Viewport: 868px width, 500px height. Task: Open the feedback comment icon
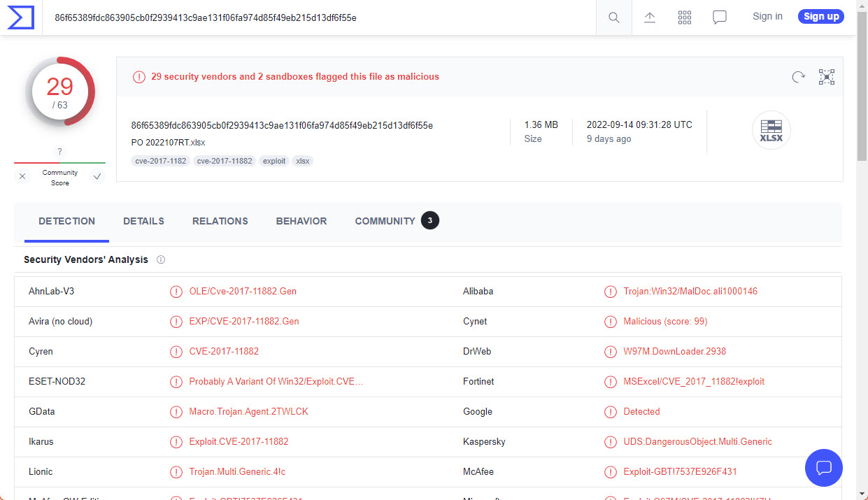[719, 17]
